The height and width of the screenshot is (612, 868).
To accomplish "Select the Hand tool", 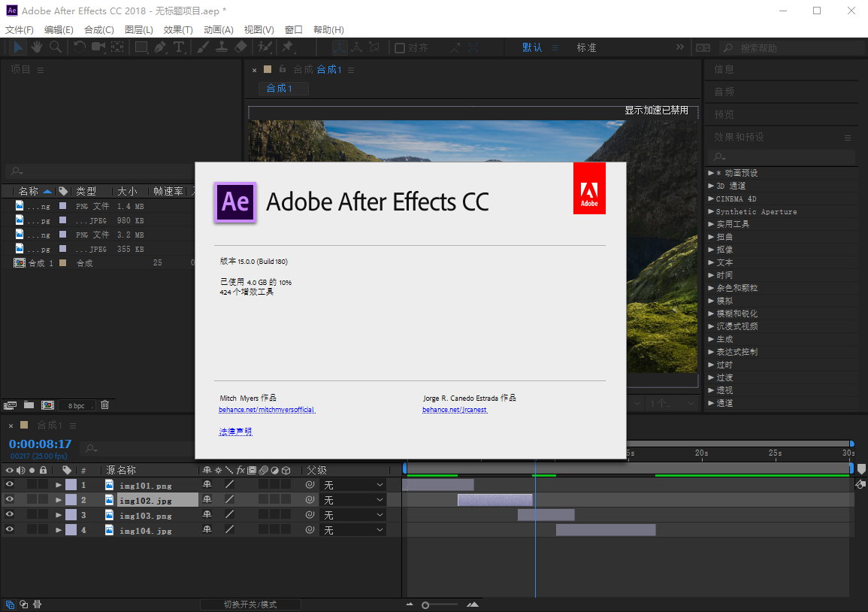I will click(x=37, y=47).
